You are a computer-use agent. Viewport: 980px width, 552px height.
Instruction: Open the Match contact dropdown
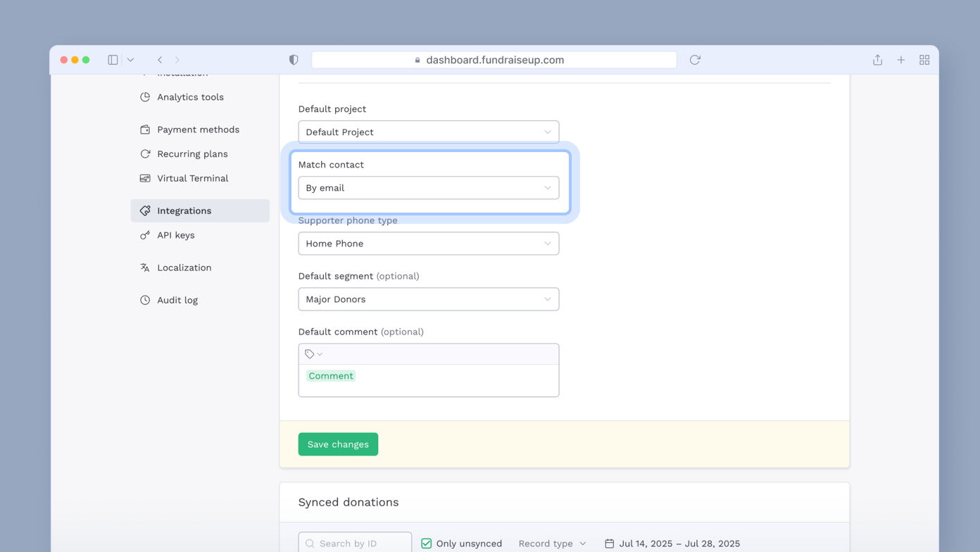click(x=429, y=188)
